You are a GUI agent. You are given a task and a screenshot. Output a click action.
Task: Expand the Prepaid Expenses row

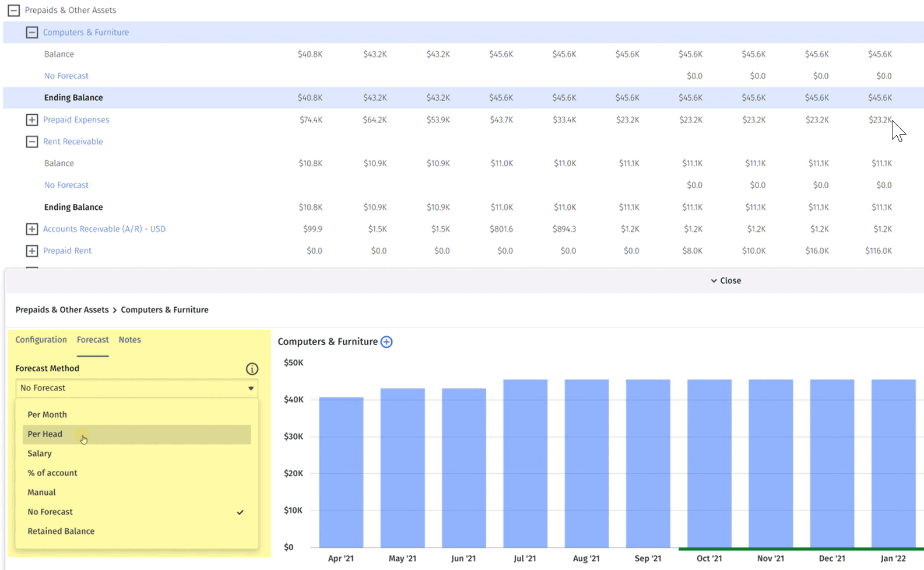pos(32,120)
